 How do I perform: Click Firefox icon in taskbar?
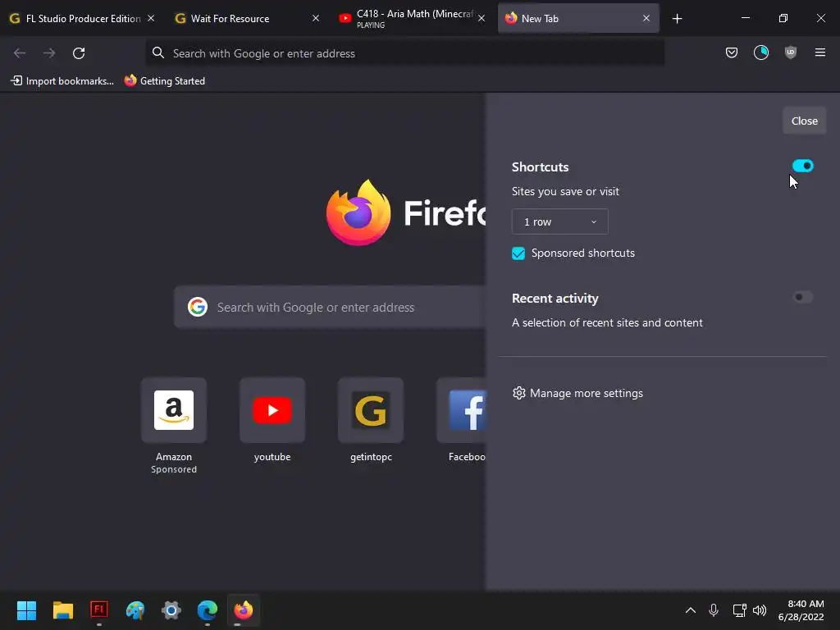pos(244,610)
